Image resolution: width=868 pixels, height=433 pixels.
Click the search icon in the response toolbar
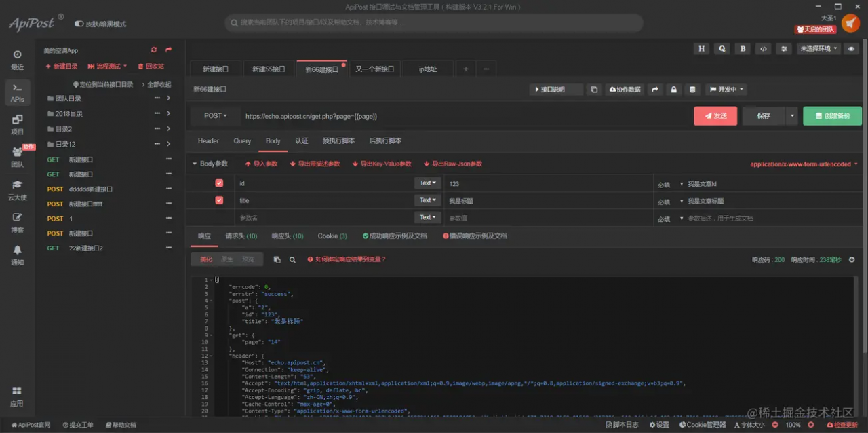pyautogui.click(x=293, y=259)
